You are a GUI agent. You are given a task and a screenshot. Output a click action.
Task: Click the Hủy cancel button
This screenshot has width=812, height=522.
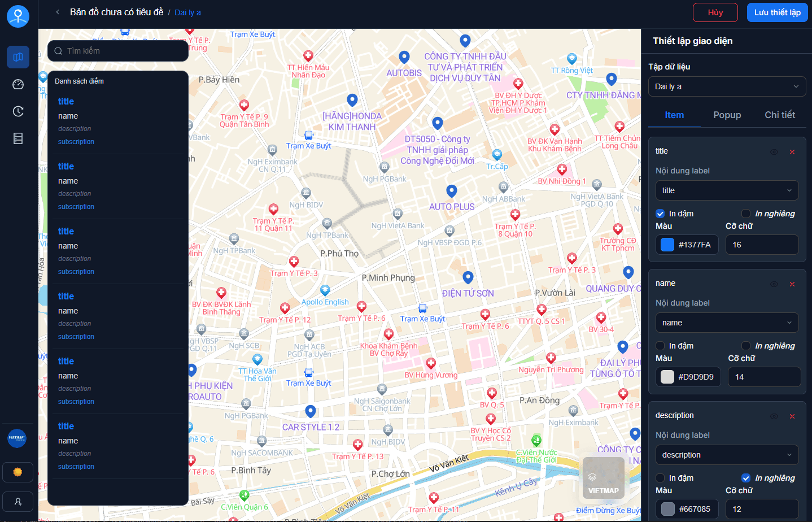[x=715, y=12]
